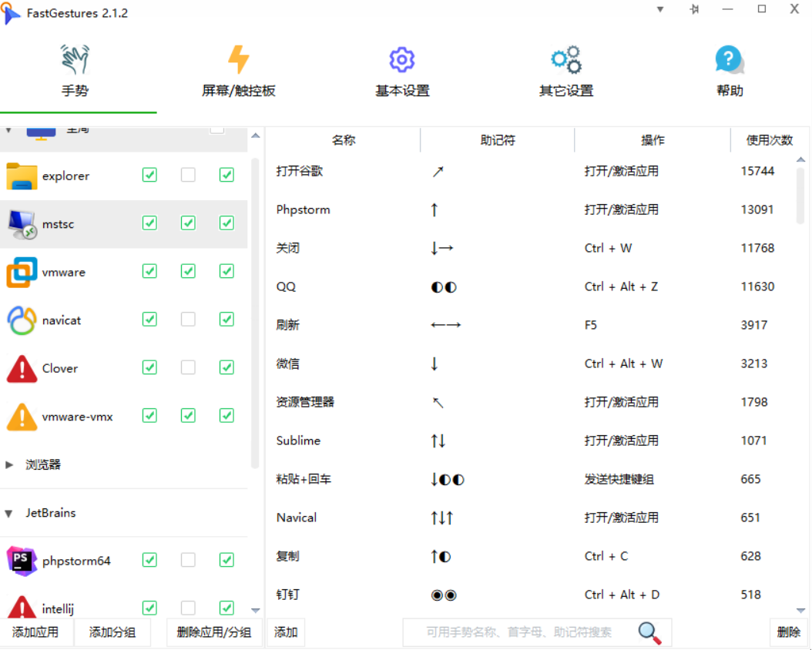Click 添加应用 button

(35, 632)
